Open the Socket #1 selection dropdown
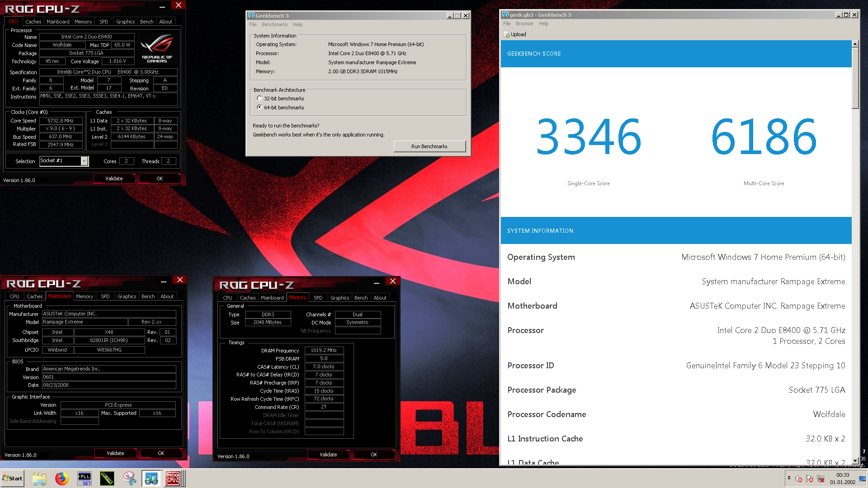Screen dimensions: 868x488 85,161
